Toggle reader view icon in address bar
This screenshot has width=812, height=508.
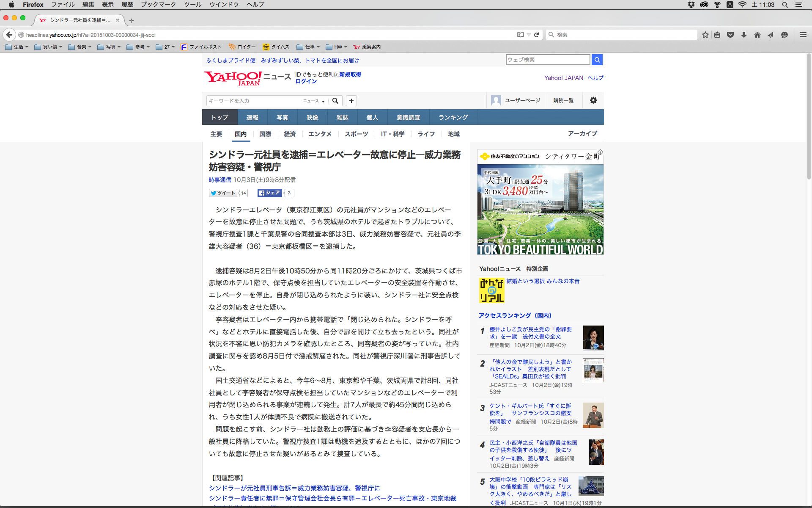(x=520, y=35)
